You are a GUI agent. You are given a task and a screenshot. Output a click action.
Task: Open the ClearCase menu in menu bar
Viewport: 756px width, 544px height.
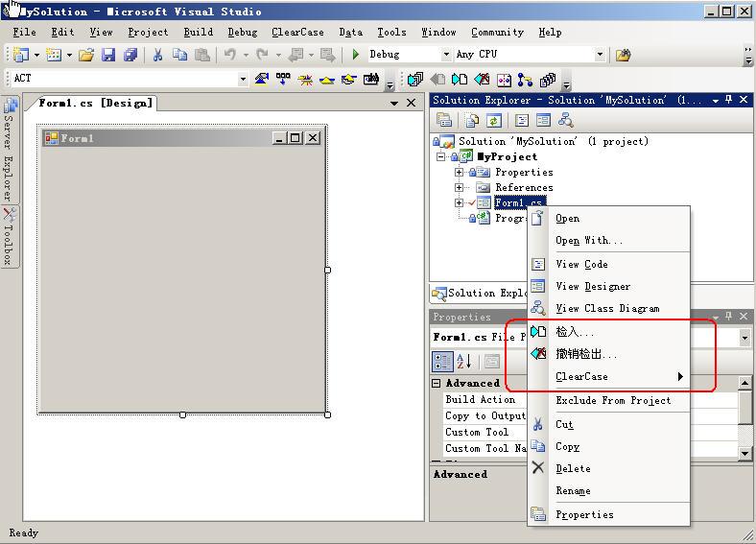[x=297, y=33]
